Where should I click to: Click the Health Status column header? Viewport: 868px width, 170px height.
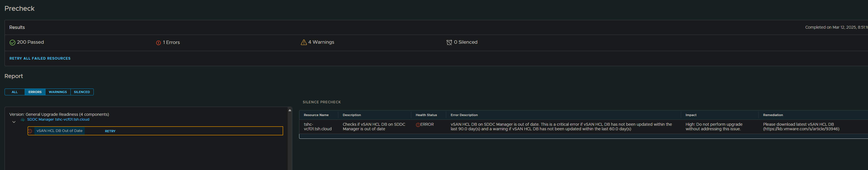pos(426,115)
